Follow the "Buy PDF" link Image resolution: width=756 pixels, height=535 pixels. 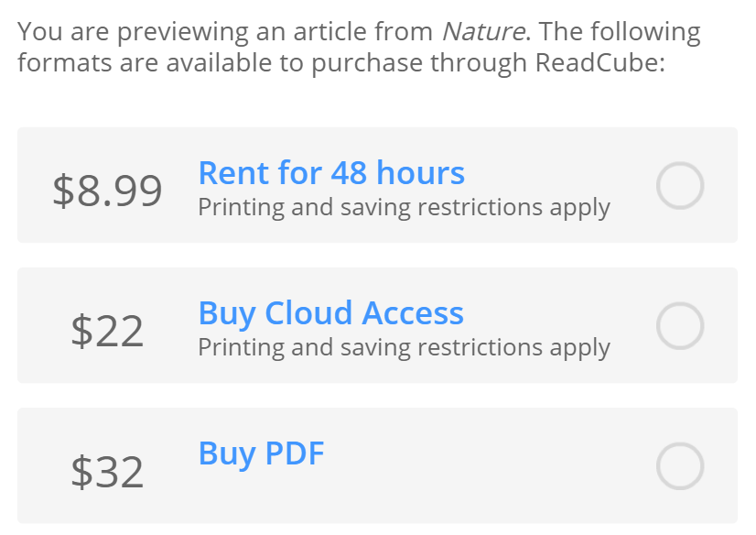click(x=261, y=453)
